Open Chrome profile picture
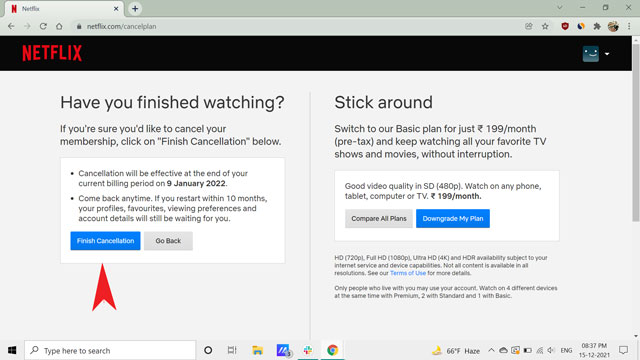Viewport: 640px width, 360px height. point(613,26)
